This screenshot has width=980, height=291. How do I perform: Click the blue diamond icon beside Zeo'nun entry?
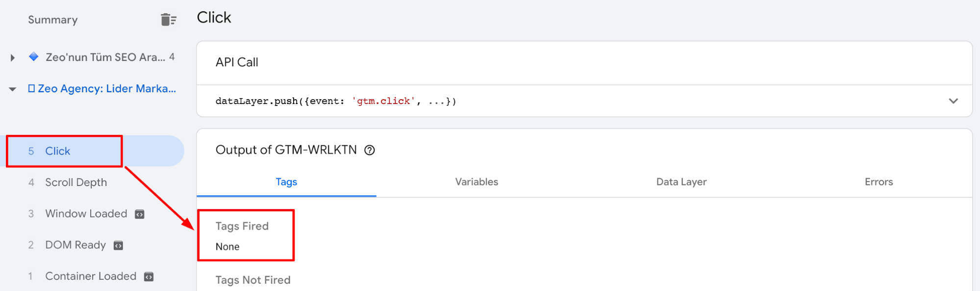coord(33,56)
